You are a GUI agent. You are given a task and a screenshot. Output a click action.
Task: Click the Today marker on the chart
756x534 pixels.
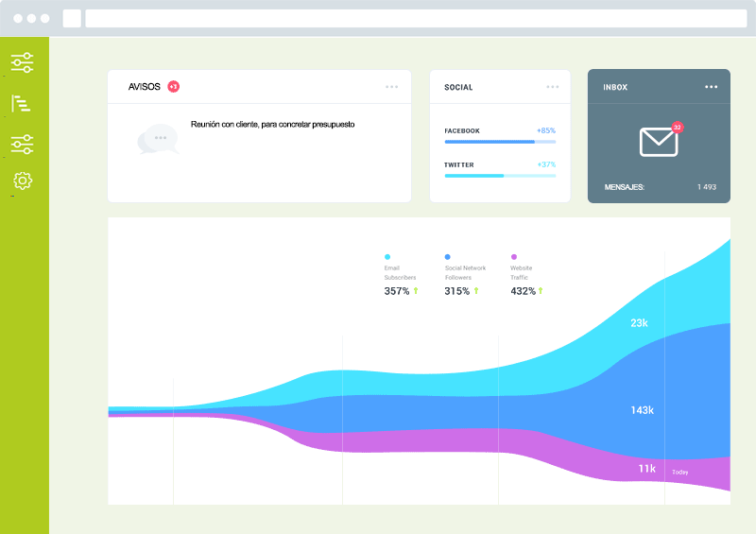[x=680, y=472]
